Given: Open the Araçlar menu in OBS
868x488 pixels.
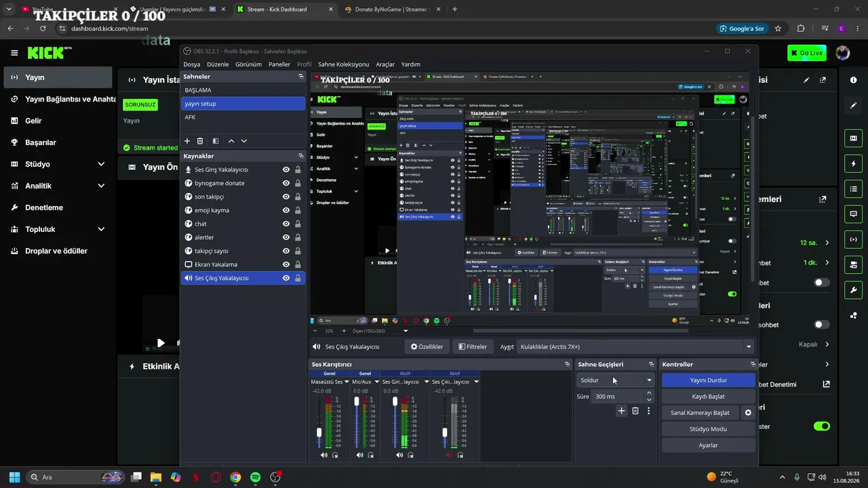Looking at the screenshot, I should coord(385,64).
